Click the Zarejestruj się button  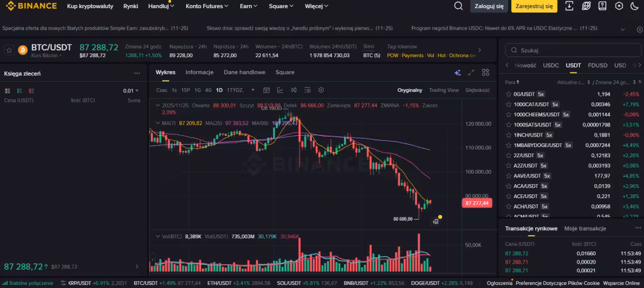pos(533,6)
